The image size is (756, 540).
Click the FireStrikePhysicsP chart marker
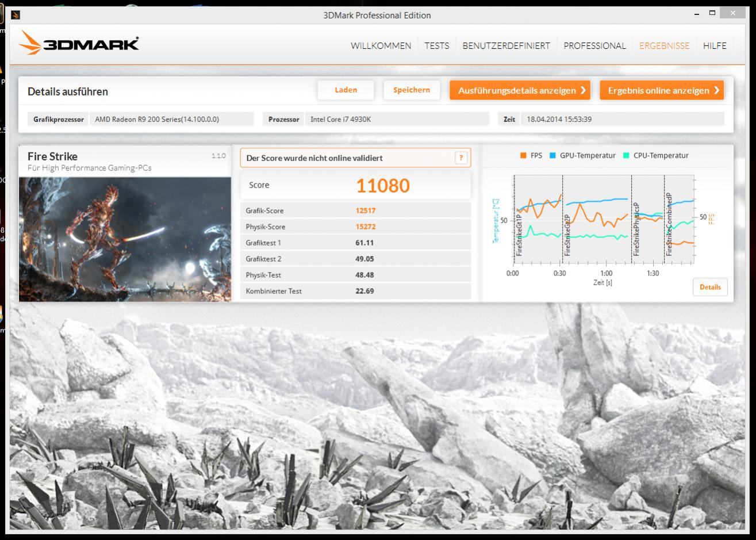tap(636, 229)
